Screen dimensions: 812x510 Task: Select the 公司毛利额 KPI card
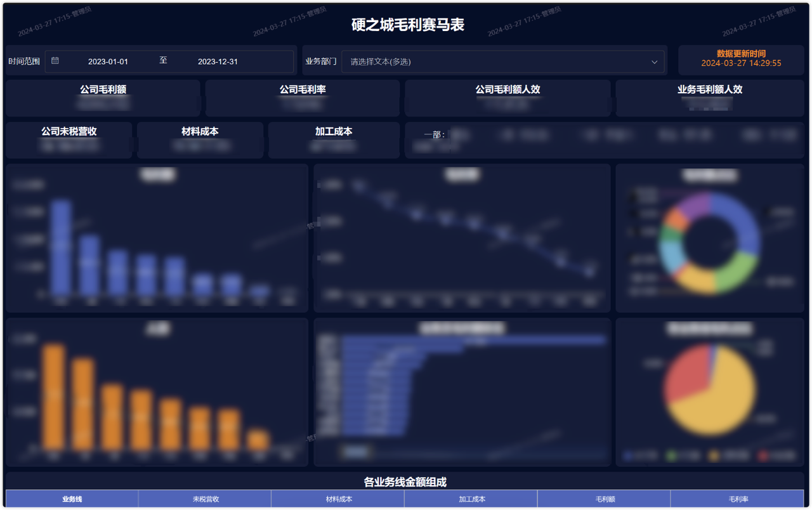[x=103, y=98]
